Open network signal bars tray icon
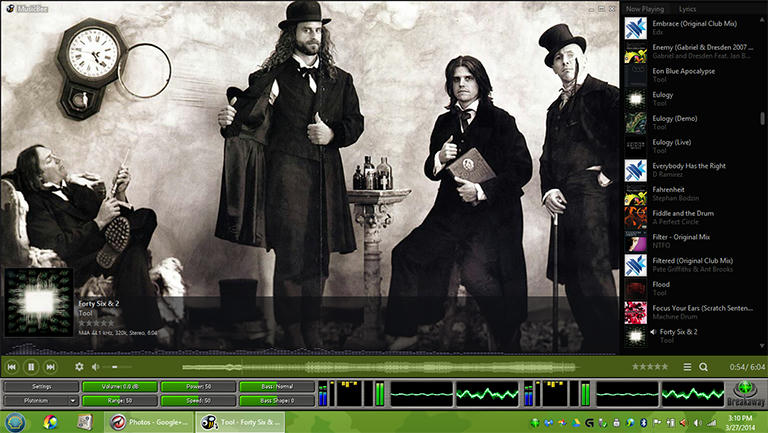This screenshot has width=768, height=433. pos(712,422)
